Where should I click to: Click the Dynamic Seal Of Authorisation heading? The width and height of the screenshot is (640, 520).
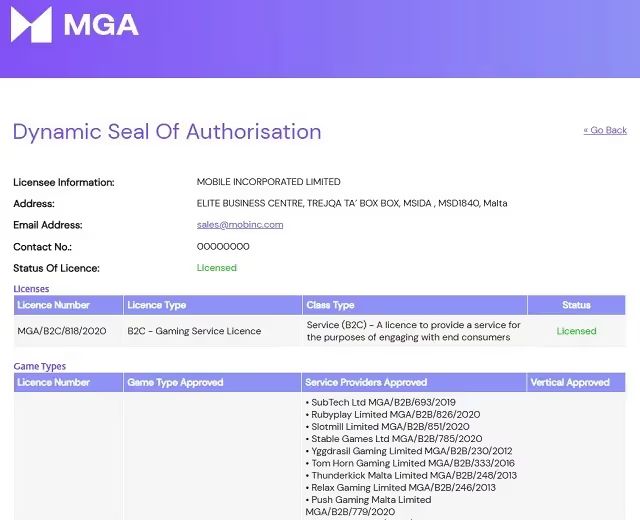(x=167, y=132)
